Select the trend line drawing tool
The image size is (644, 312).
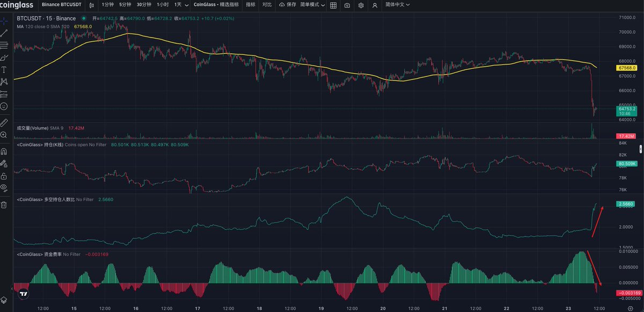tap(4, 33)
